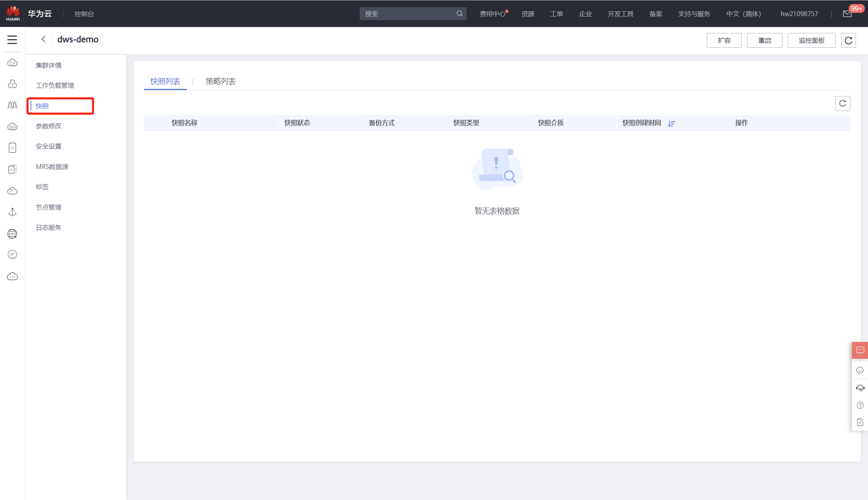868x500 pixels.
Task: Click the search magnifier icon in top bar
Action: point(459,14)
